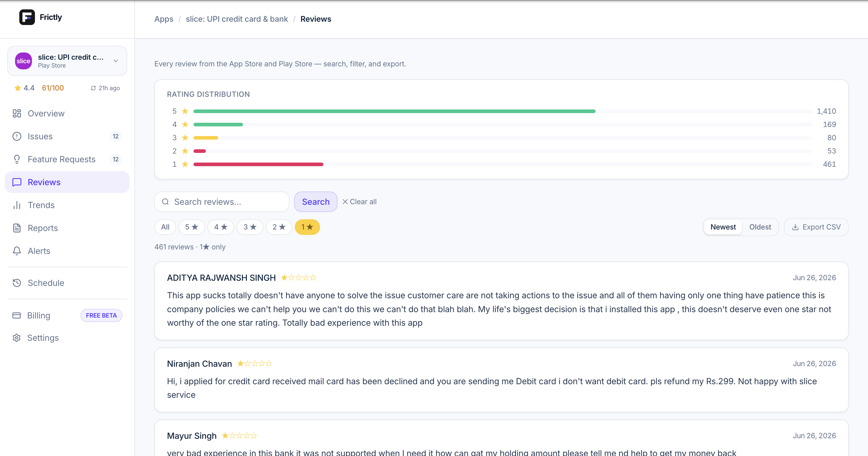Click the FREE BETA badge
868x456 pixels.
point(101,315)
